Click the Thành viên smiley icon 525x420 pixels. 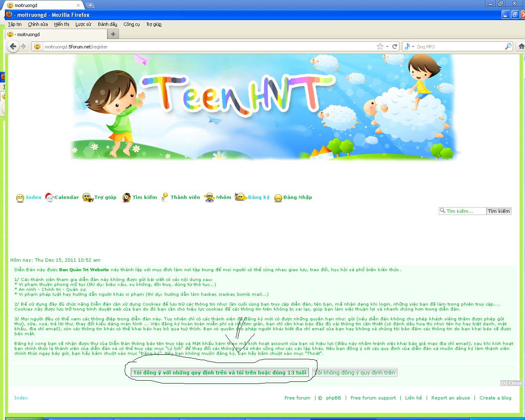(164, 197)
